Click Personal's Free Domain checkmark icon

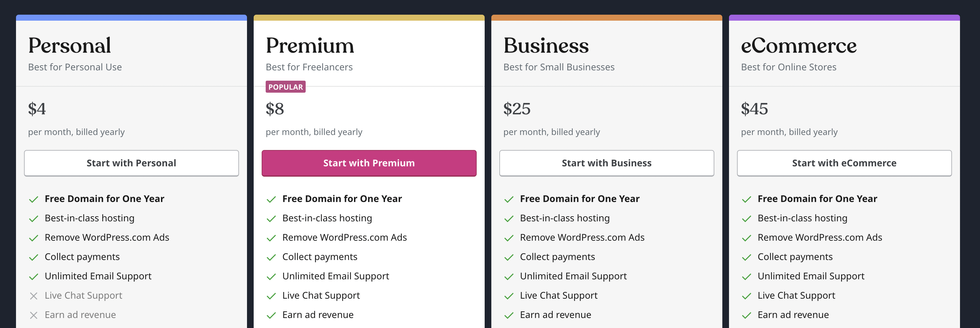coord(33,199)
